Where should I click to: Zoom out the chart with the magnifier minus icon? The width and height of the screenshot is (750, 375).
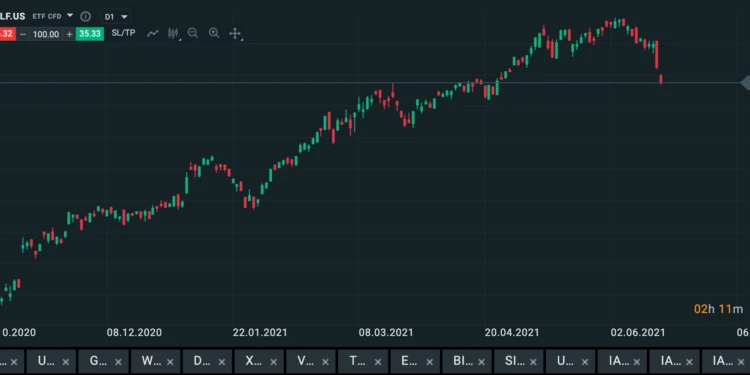coord(193,33)
